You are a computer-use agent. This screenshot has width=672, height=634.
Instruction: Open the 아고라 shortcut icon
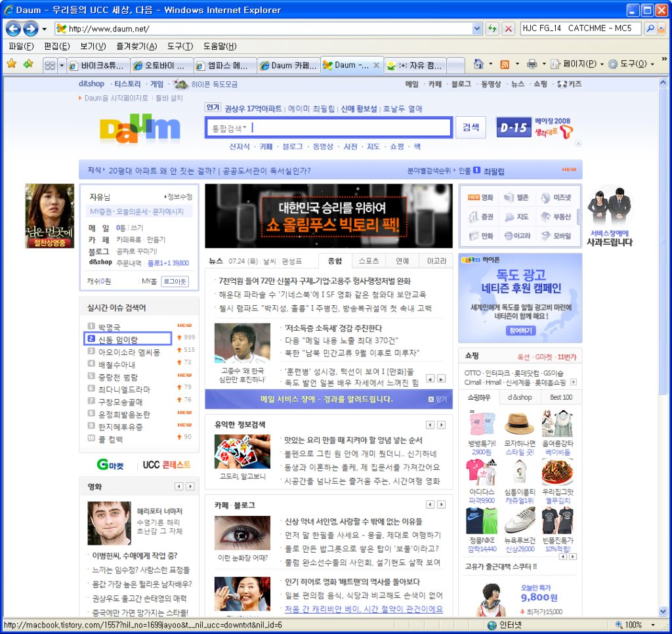pyautogui.click(x=516, y=236)
